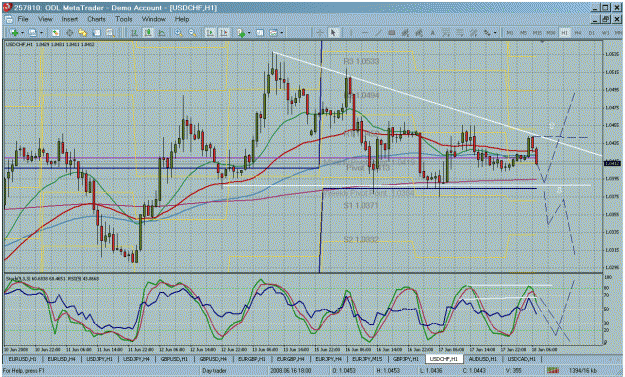Click the 'S1 1.0371' pivot label

tap(361, 205)
